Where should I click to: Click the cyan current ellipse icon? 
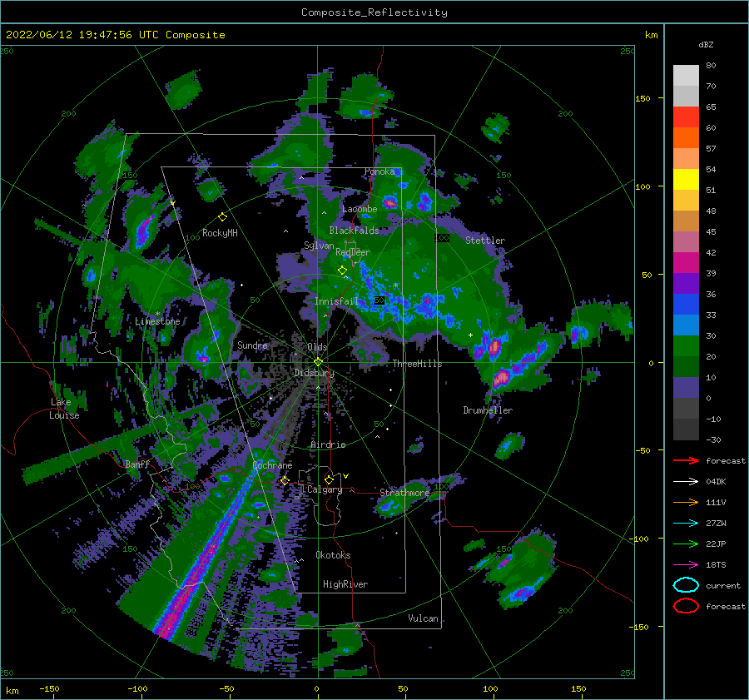tap(686, 585)
